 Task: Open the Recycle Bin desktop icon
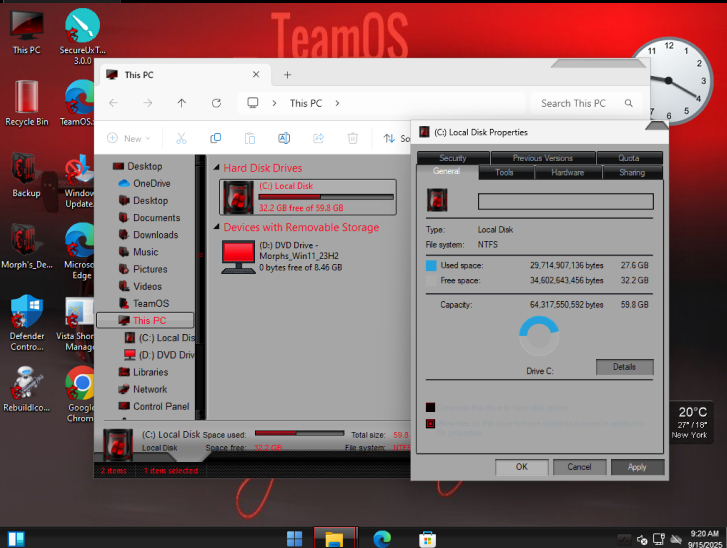26,103
